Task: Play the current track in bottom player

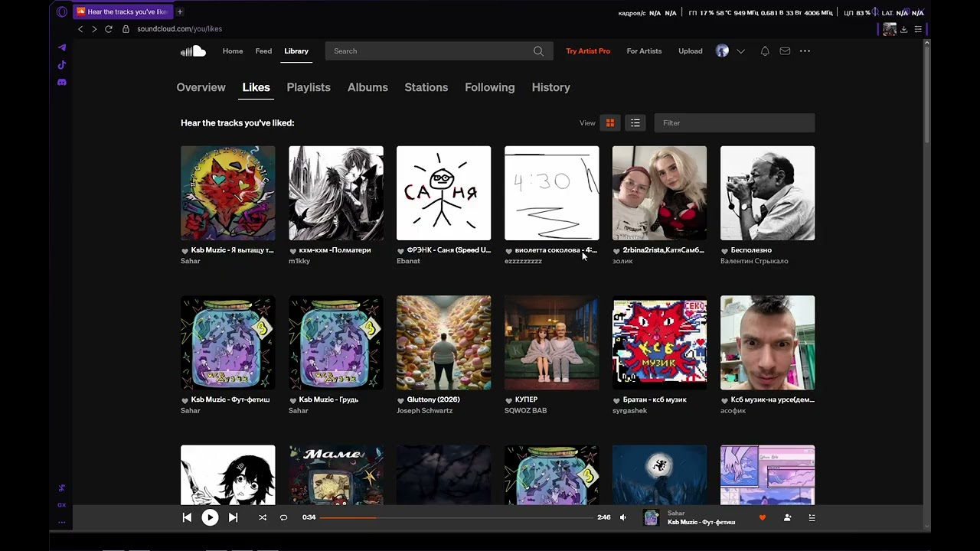Action: pos(210,517)
